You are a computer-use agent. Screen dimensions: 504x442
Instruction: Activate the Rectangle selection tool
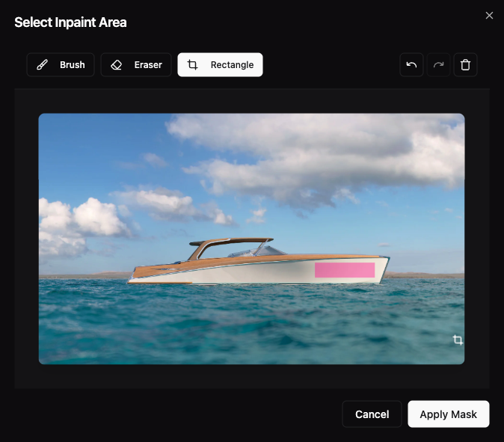coord(220,65)
